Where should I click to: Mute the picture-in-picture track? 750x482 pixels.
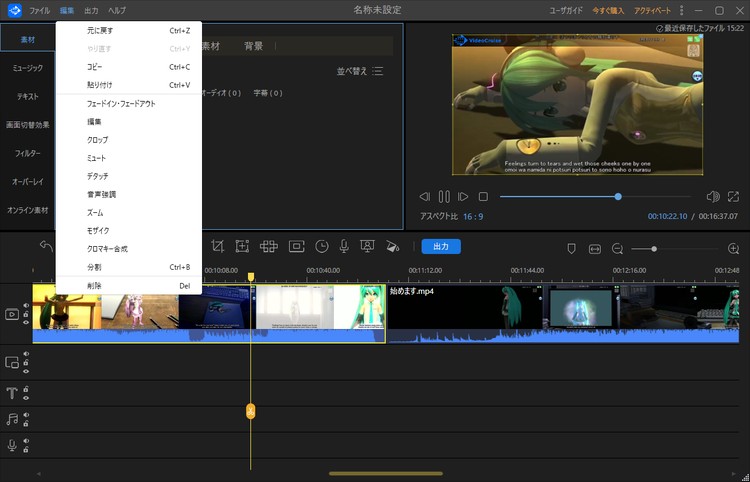pos(26,354)
